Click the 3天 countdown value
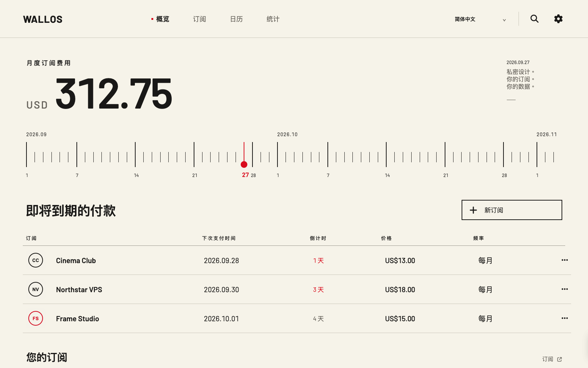The width and height of the screenshot is (588, 368). click(x=318, y=290)
